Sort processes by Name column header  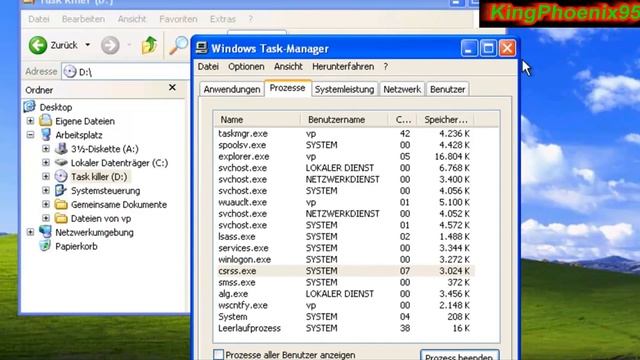click(x=258, y=120)
